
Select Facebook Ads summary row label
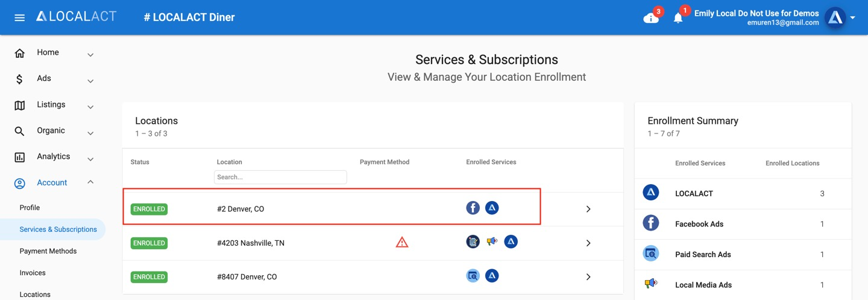click(x=699, y=224)
